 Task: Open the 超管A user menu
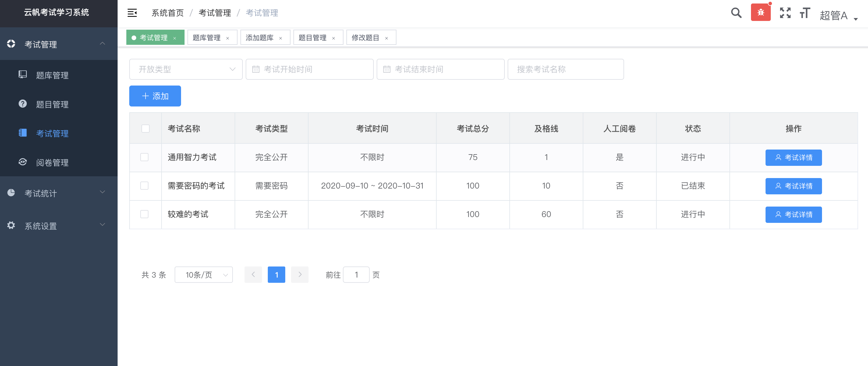838,15
